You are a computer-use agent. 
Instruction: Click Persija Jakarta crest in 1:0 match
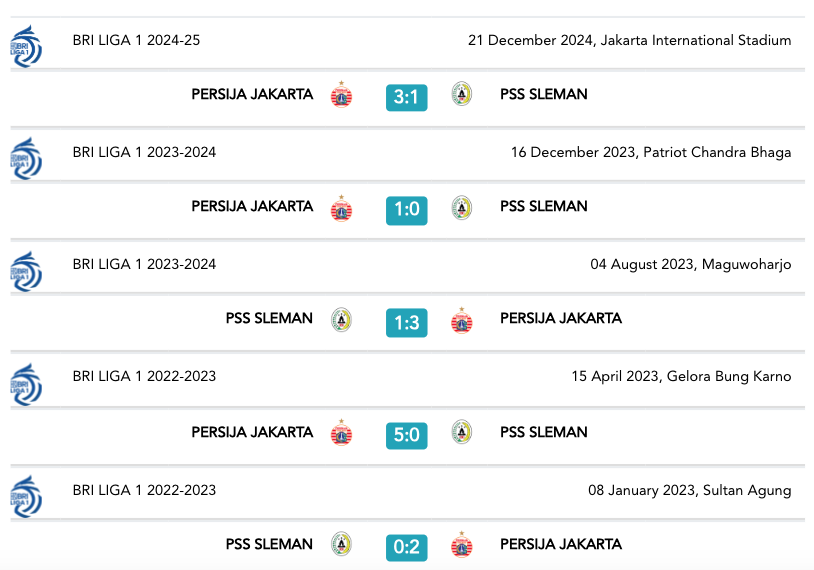click(x=342, y=208)
